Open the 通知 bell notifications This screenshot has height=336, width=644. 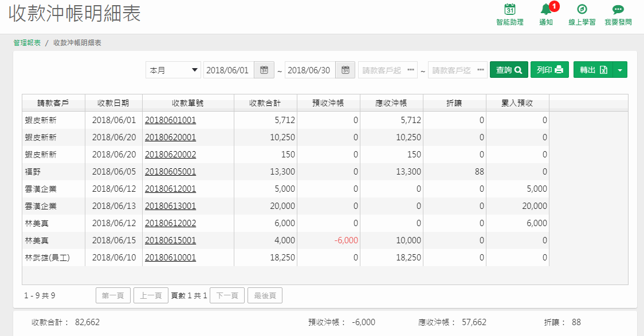click(x=546, y=9)
